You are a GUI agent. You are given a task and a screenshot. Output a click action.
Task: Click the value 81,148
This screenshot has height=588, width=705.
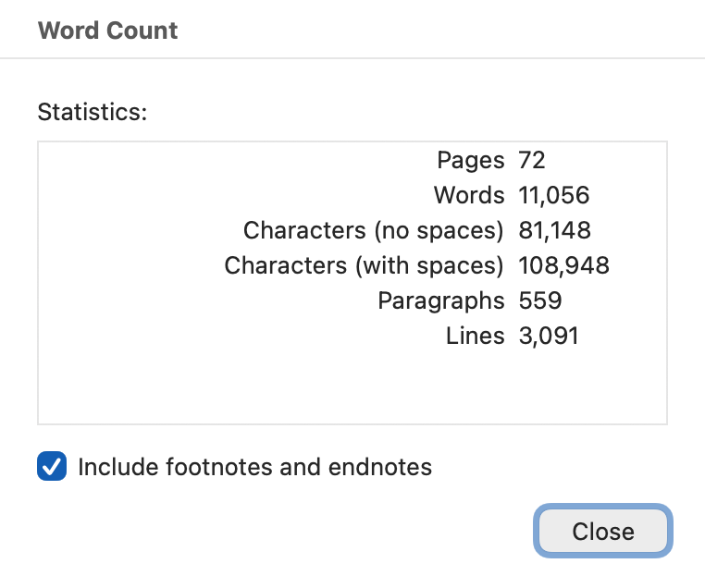(x=554, y=230)
